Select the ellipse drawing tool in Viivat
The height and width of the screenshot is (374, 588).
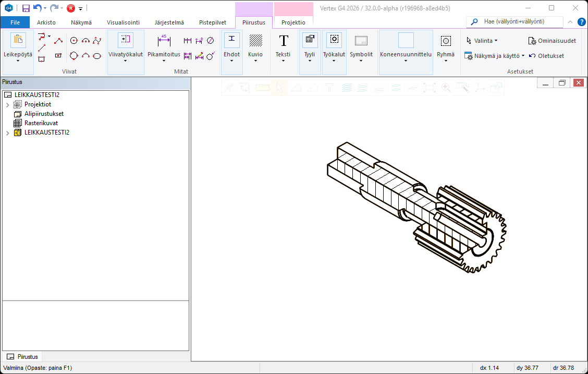click(x=97, y=56)
